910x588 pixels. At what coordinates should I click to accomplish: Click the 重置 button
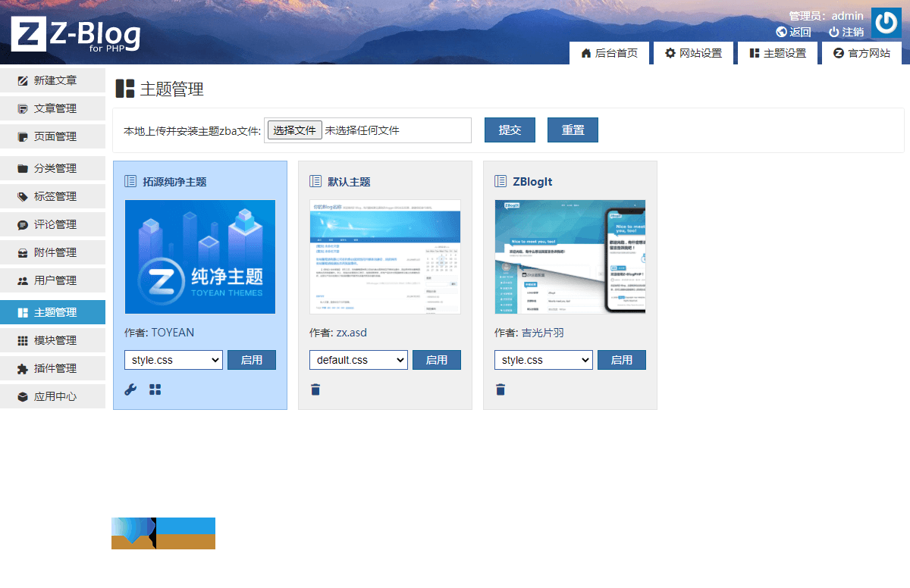tap(573, 130)
